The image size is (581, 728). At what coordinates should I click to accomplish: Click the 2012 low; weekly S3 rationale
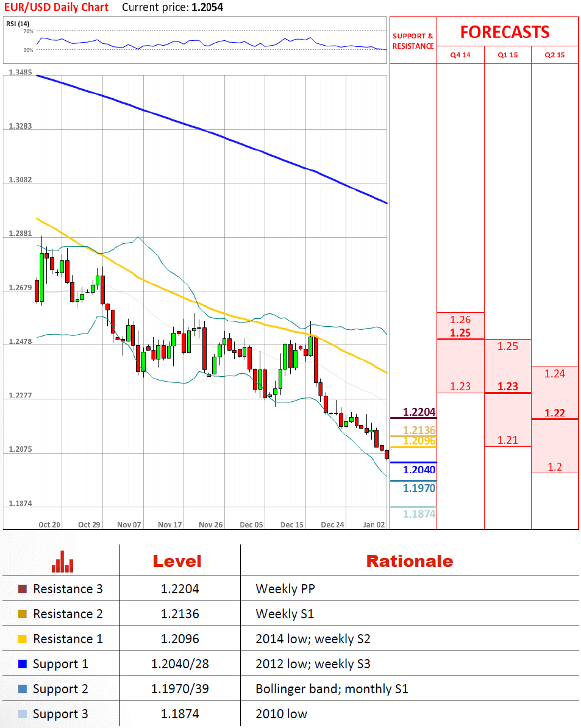click(x=313, y=664)
